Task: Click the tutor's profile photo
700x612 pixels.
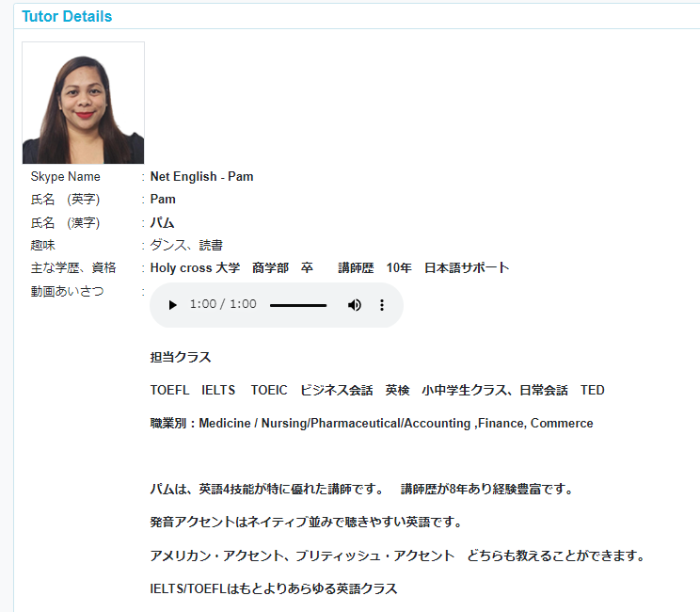Action: 83,103
